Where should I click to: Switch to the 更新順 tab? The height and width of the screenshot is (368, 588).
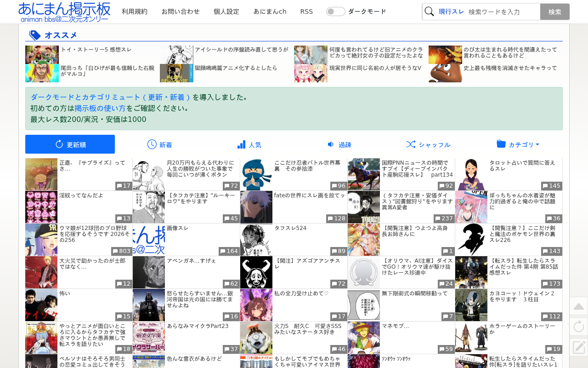(x=70, y=144)
